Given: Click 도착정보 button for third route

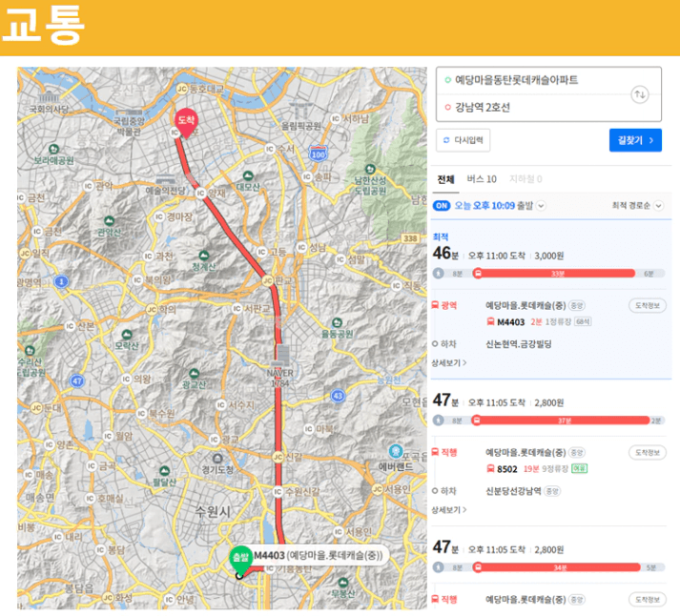Looking at the screenshot, I should click(x=648, y=600).
